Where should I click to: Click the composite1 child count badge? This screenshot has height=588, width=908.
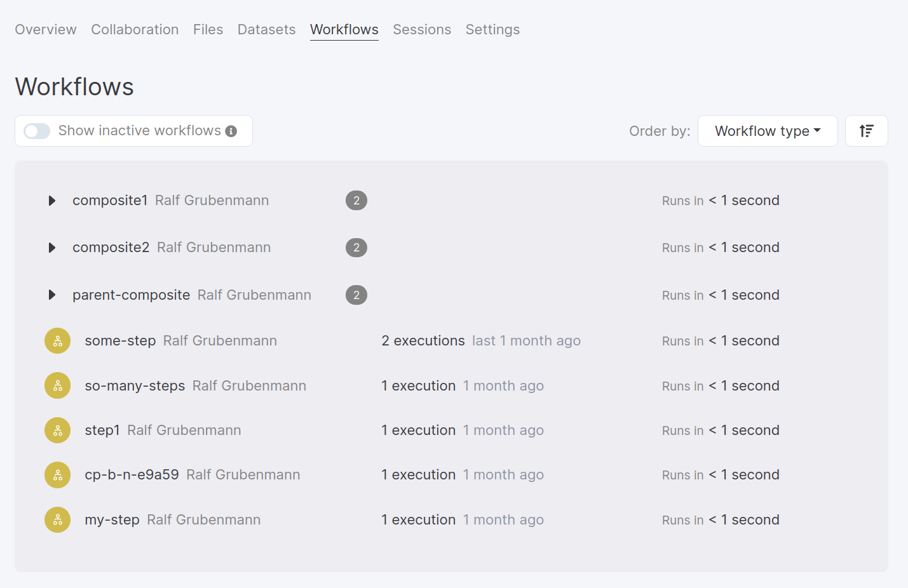[356, 201]
